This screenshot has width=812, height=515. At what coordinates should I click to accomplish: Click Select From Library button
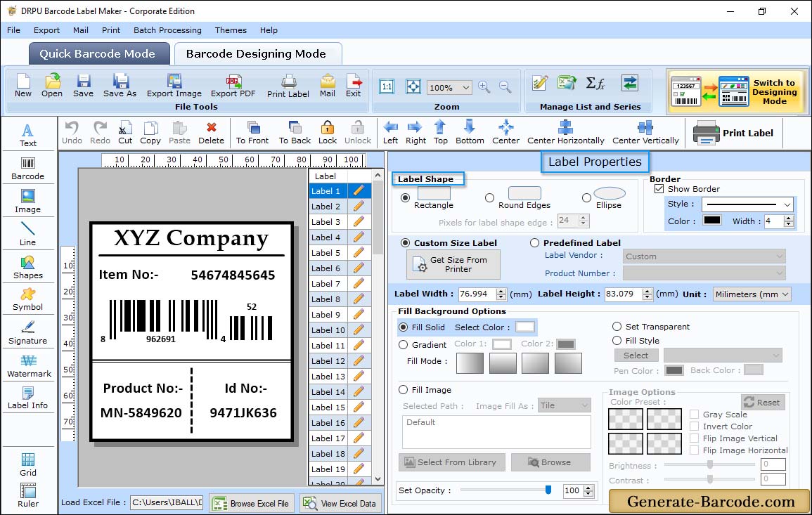point(451,462)
